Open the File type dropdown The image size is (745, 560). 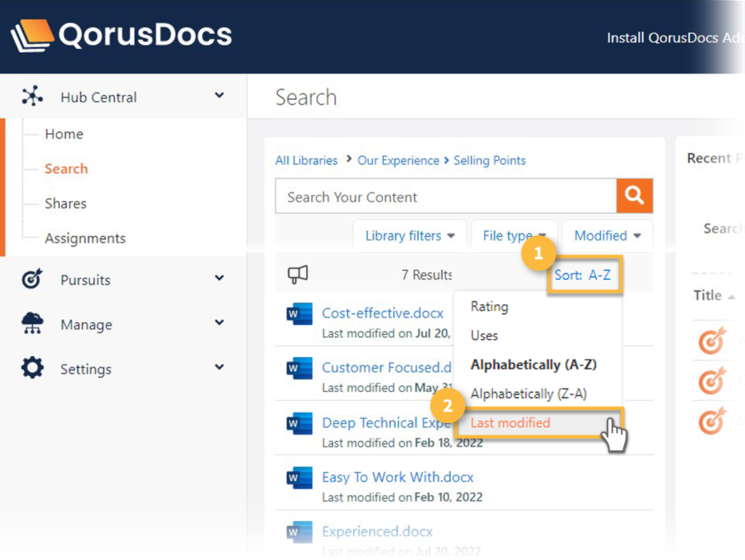514,236
